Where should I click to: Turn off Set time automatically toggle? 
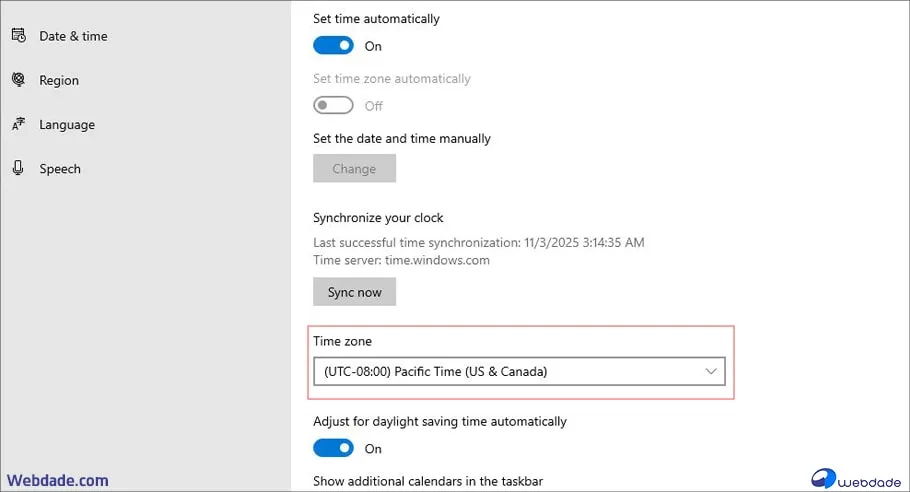333,45
